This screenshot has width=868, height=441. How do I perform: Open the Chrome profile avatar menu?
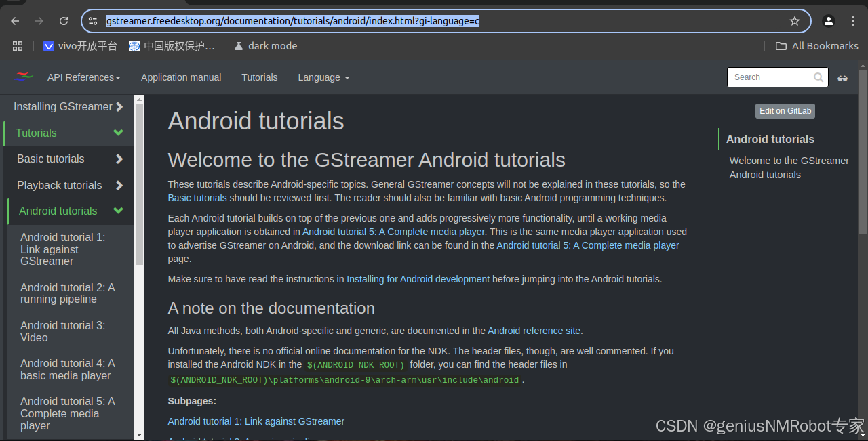point(829,21)
